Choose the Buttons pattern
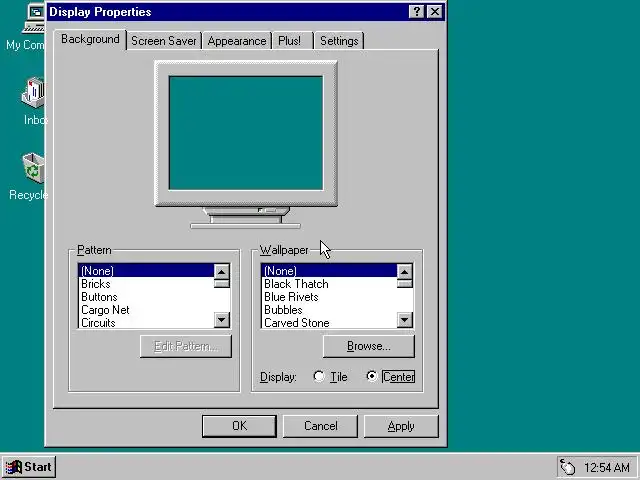This screenshot has width=640, height=480. pyautogui.click(x=146, y=297)
